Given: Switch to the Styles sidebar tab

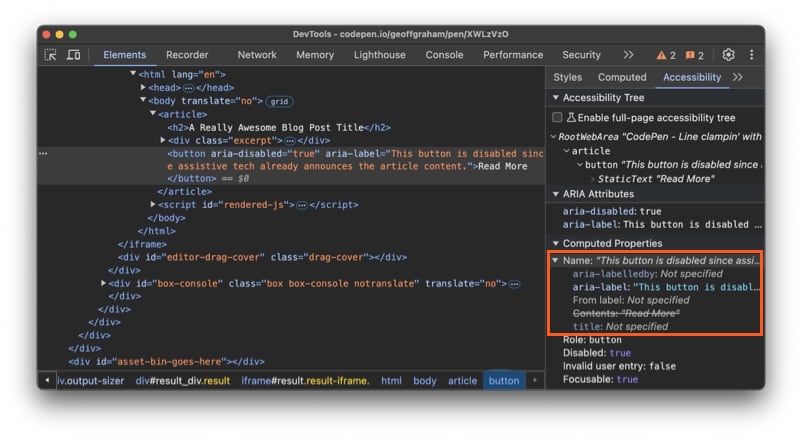Looking at the screenshot, I should click(567, 77).
